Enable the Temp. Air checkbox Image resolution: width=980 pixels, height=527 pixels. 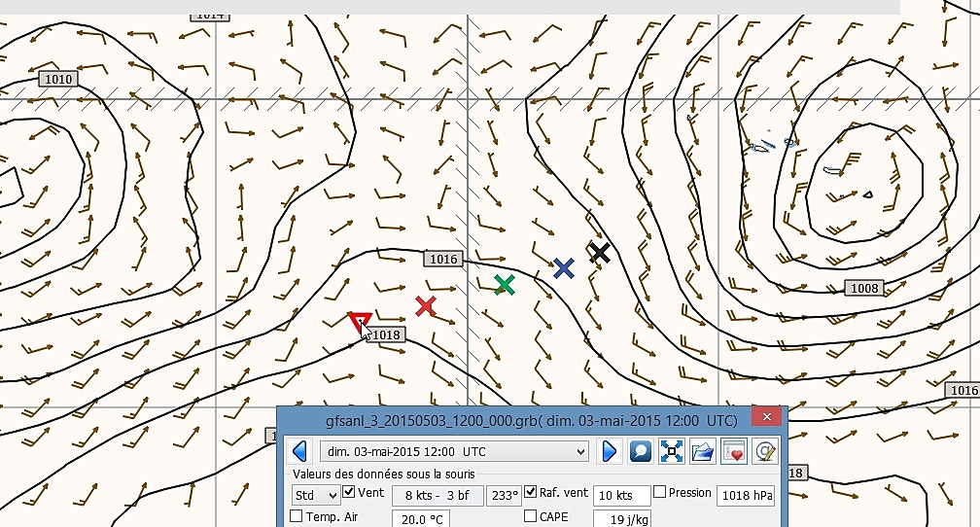point(297,516)
